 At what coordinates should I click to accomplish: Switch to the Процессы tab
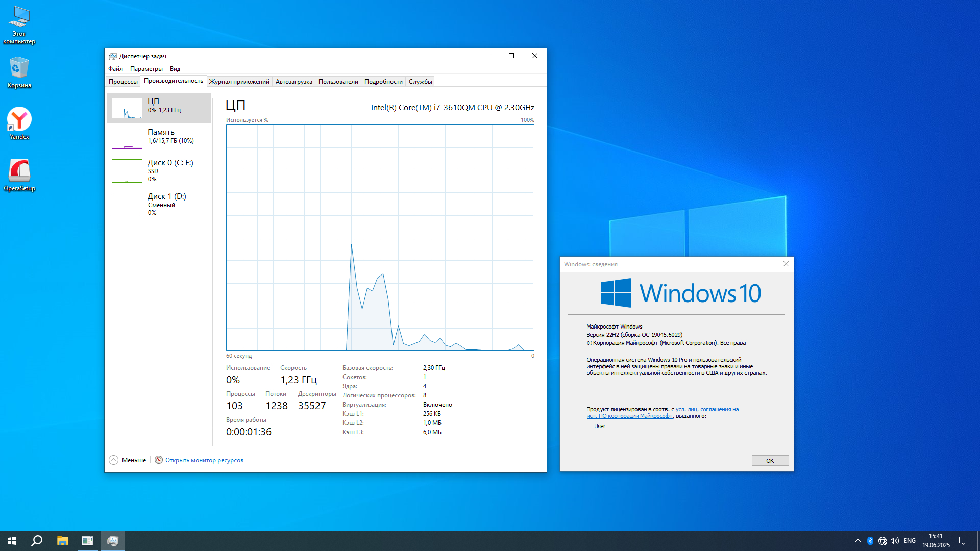123,82
